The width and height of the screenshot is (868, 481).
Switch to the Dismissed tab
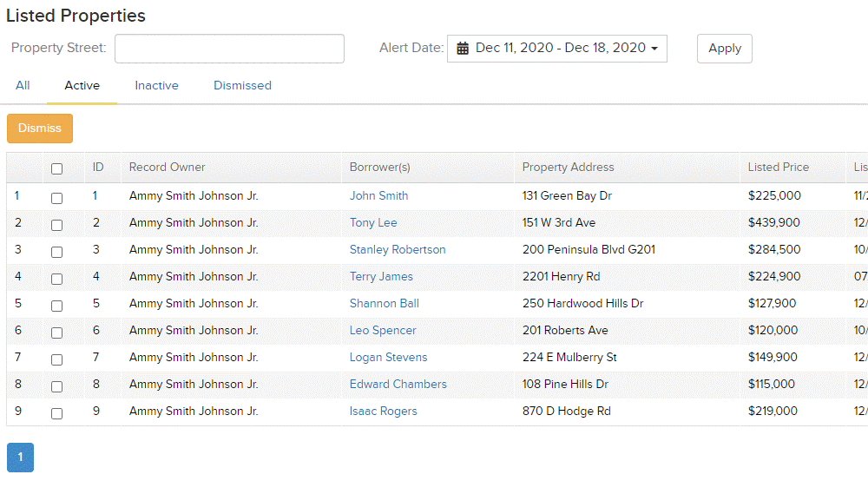[x=242, y=86]
